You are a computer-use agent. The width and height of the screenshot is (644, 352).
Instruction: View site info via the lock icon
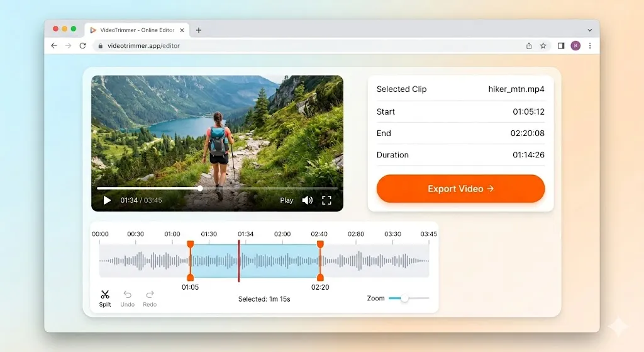click(x=100, y=45)
